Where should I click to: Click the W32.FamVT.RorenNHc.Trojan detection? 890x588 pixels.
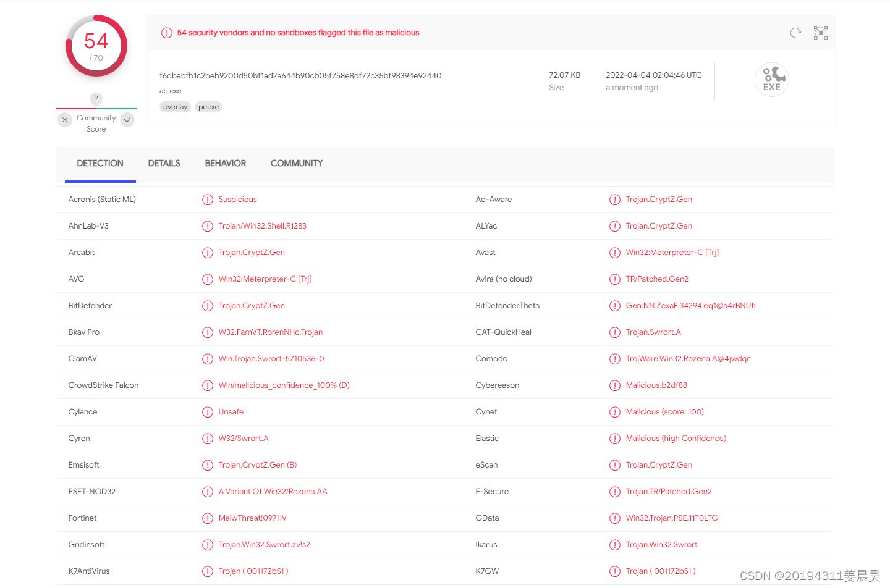(271, 332)
